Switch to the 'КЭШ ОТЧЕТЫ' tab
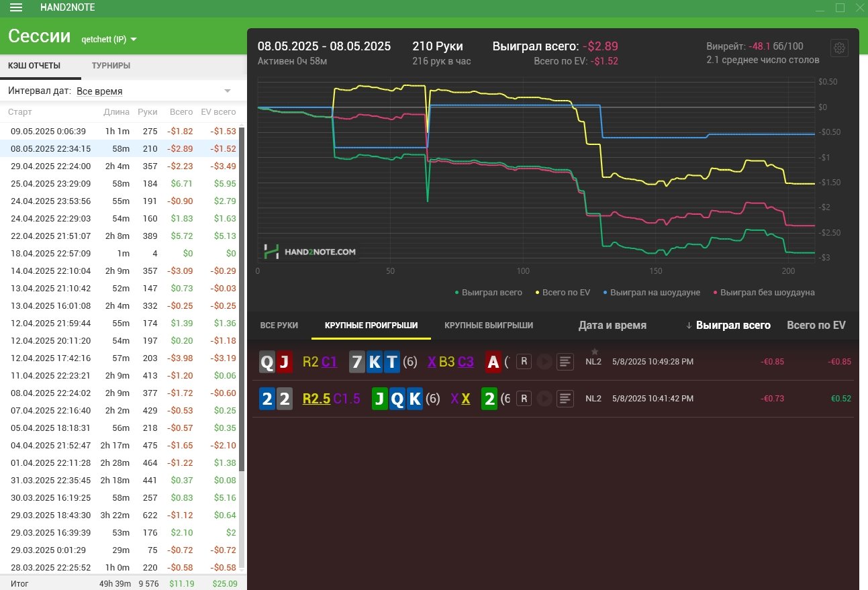 pyautogui.click(x=34, y=66)
